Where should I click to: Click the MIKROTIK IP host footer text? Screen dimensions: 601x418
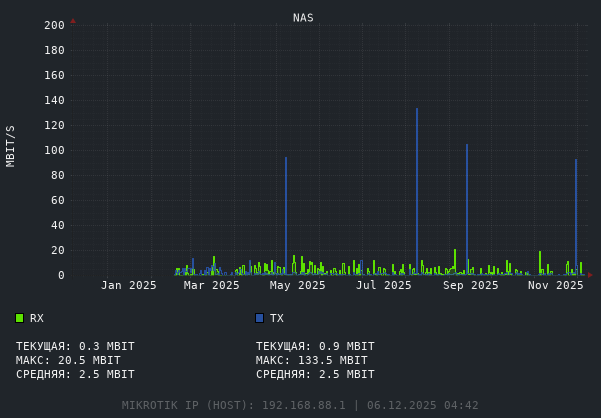[x=300, y=405]
